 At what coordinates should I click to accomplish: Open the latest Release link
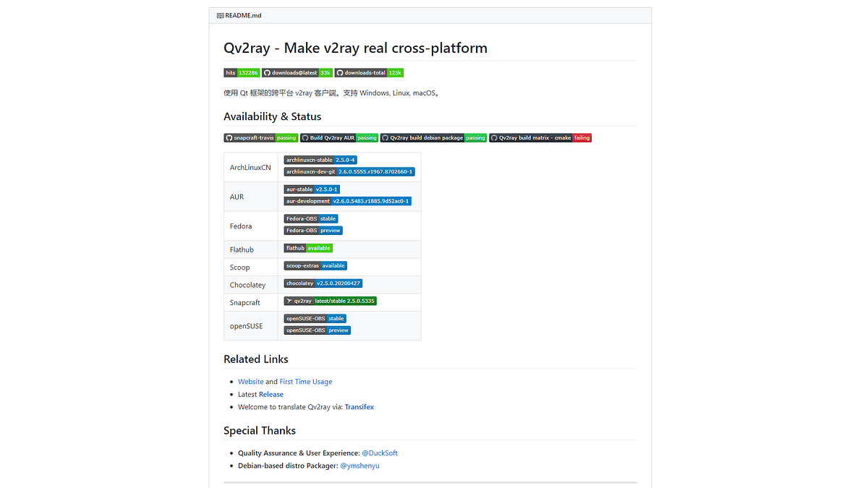pos(271,394)
